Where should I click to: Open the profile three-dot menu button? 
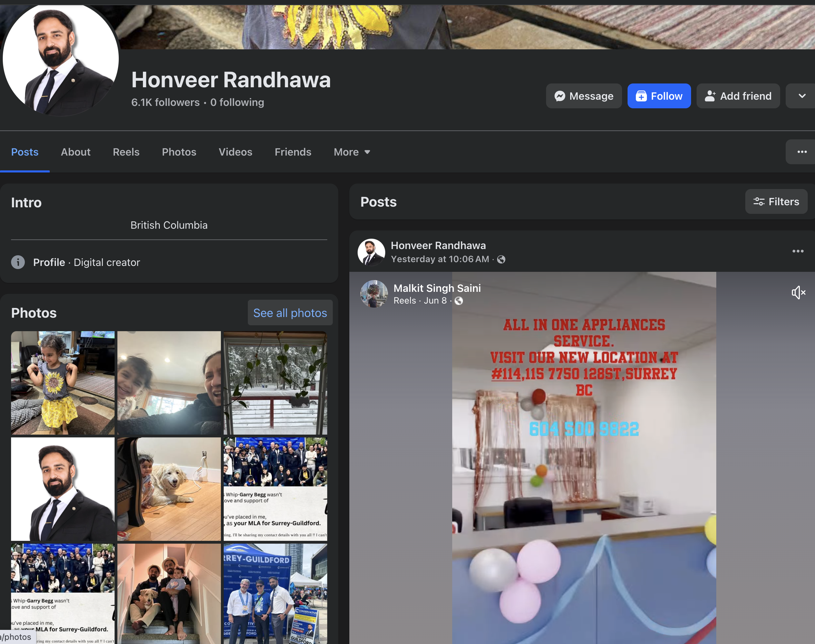click(802, 152)
